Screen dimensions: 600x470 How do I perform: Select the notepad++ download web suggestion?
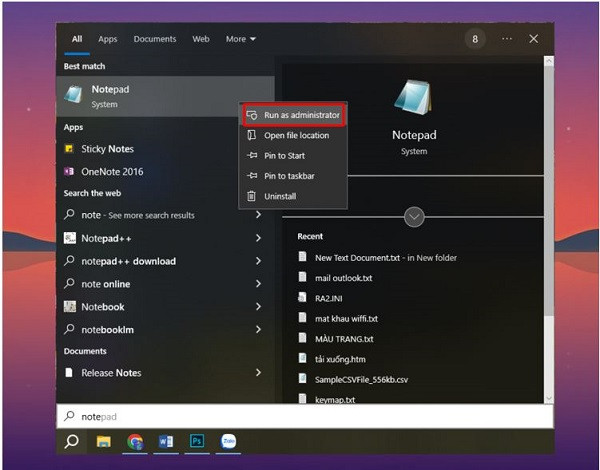pos(129,261)
